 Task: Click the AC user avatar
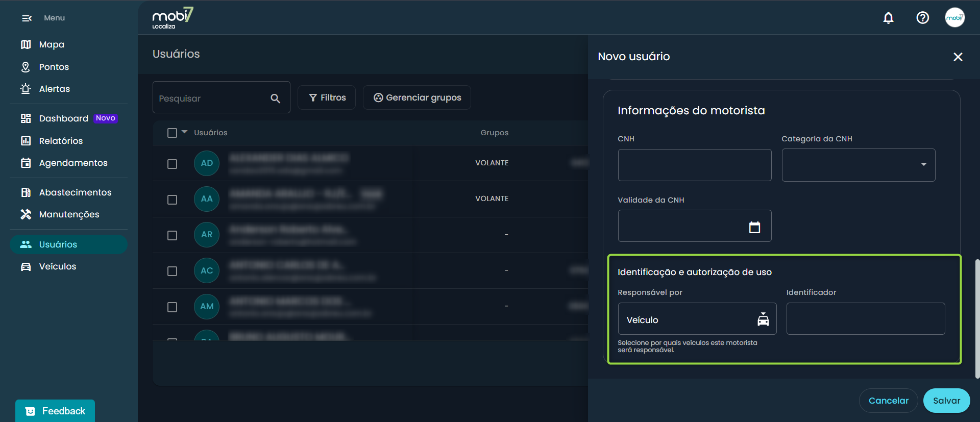(x=207, y=270)
